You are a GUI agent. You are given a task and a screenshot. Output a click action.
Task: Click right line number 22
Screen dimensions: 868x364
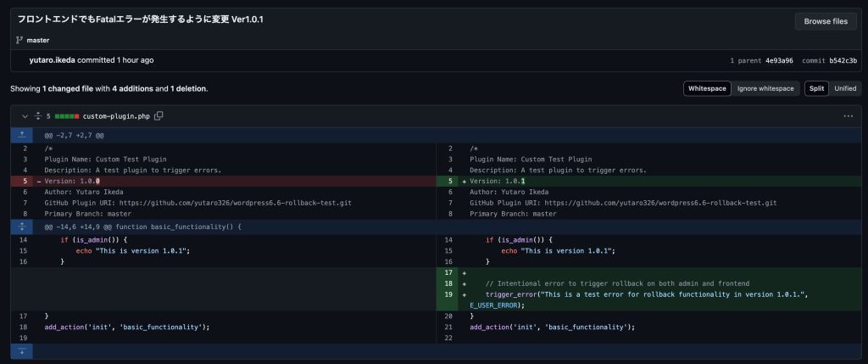[x=447, y=338]
